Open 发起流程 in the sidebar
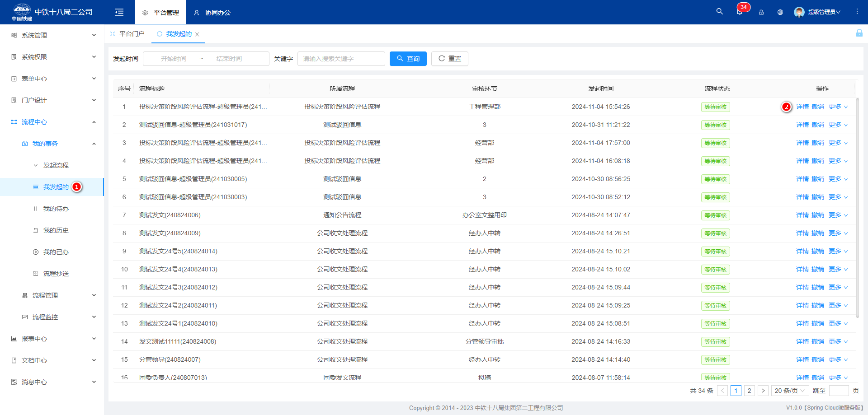868x415 pixels. [x=56, y=165]
